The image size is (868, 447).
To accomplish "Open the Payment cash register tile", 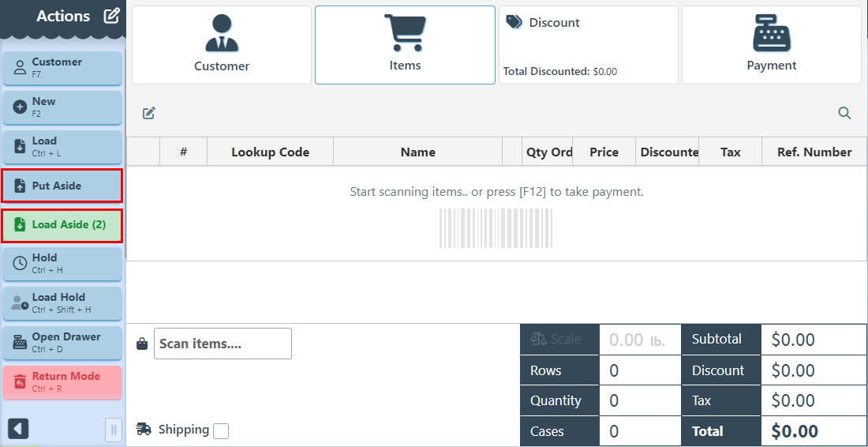I will click(771, 45).
